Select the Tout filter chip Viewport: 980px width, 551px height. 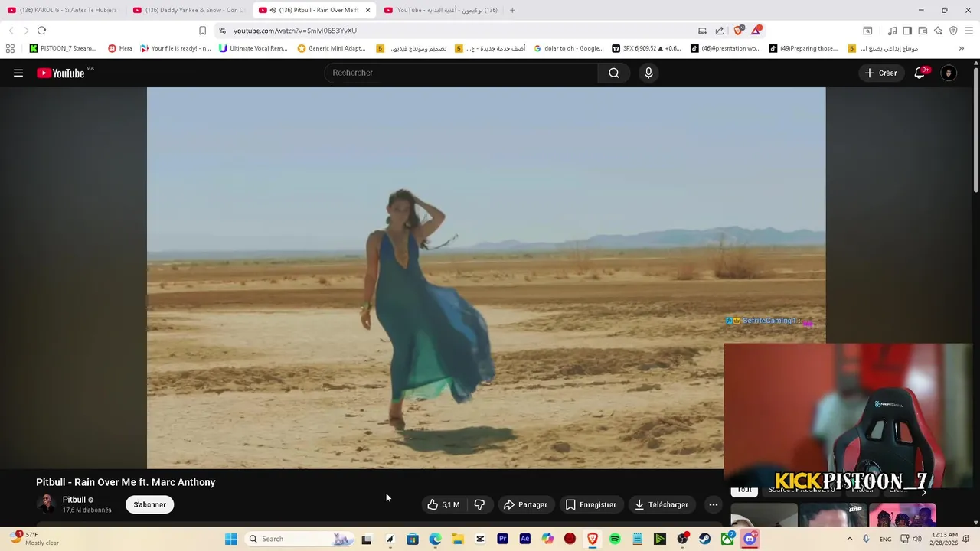[x=743, y=490]
